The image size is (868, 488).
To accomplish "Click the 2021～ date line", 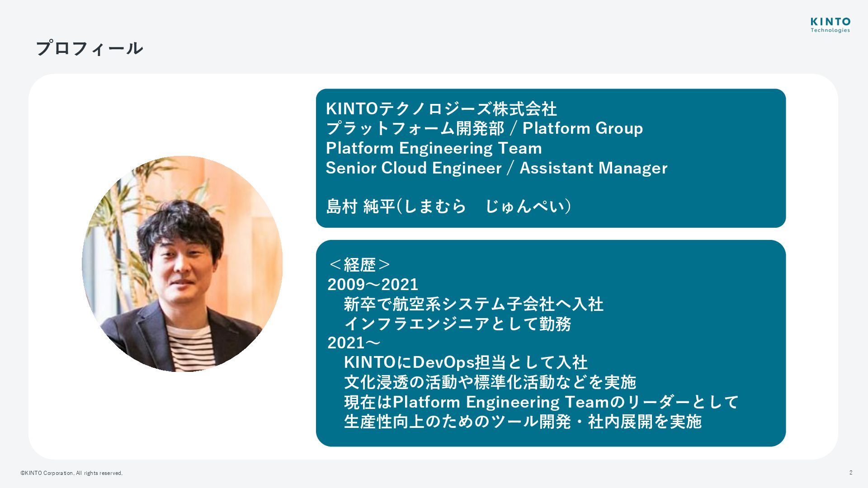I will 354,343.
